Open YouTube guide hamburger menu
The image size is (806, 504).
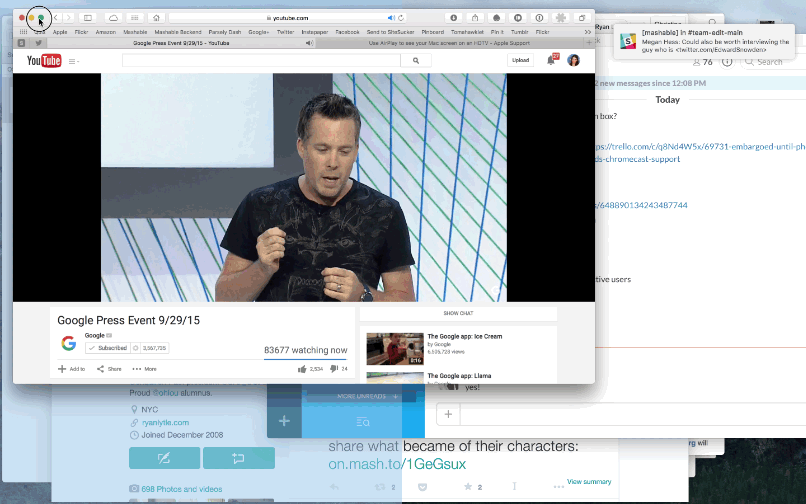point(74,61)
